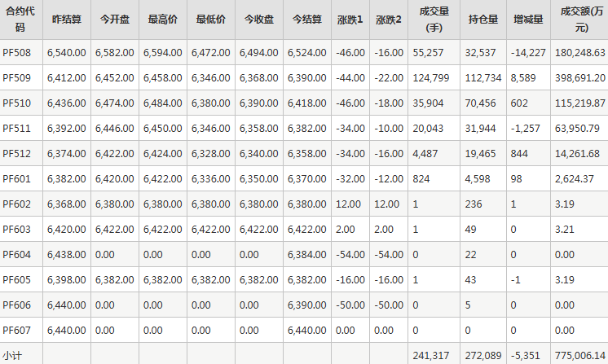Select the 持仓量 column header

point(483,20)
